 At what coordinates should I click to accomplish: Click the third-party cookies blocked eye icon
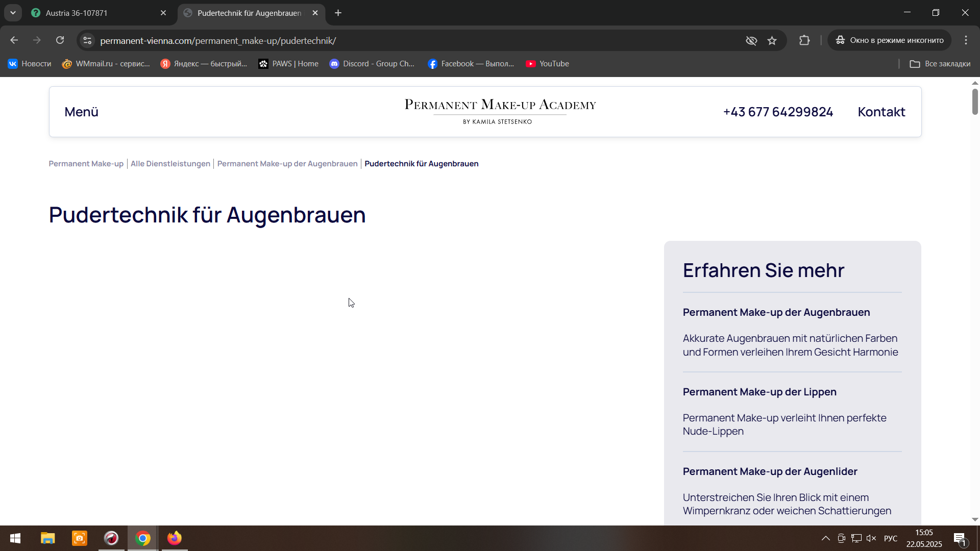click(751, 40)
